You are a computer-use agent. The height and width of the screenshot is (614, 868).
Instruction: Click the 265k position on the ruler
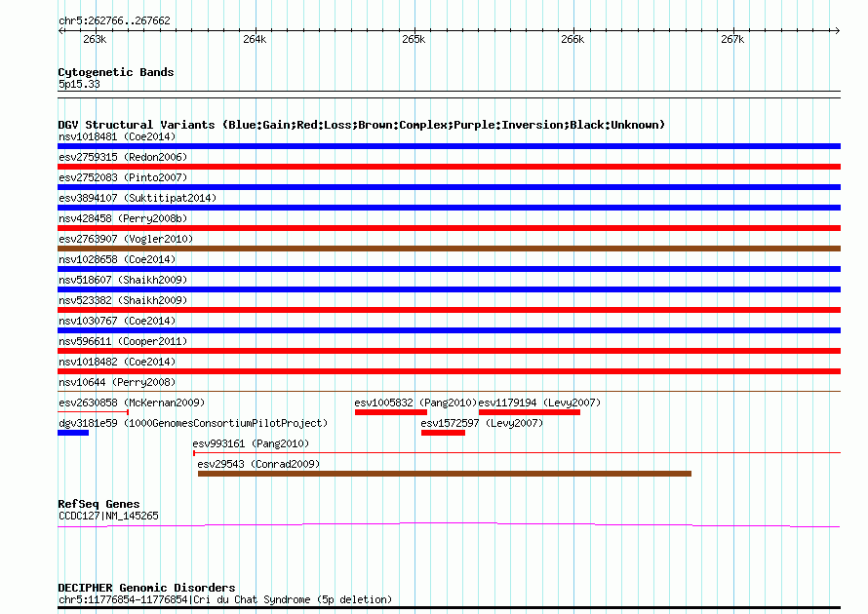(x=414, y=40)
